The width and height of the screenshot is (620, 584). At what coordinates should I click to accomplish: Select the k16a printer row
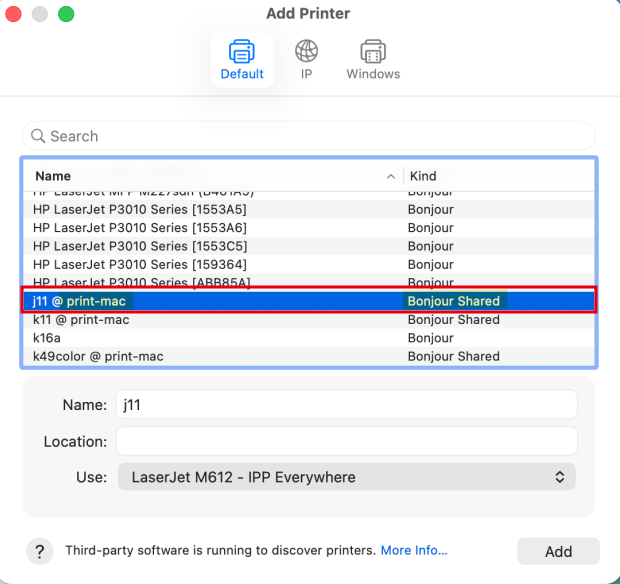308,338
